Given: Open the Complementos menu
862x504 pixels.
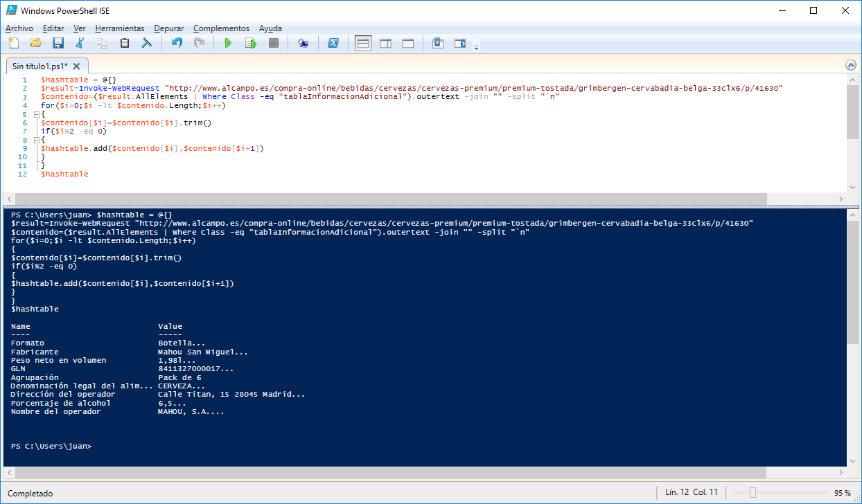Looking at the screenshot, I should tap(221, 28).
